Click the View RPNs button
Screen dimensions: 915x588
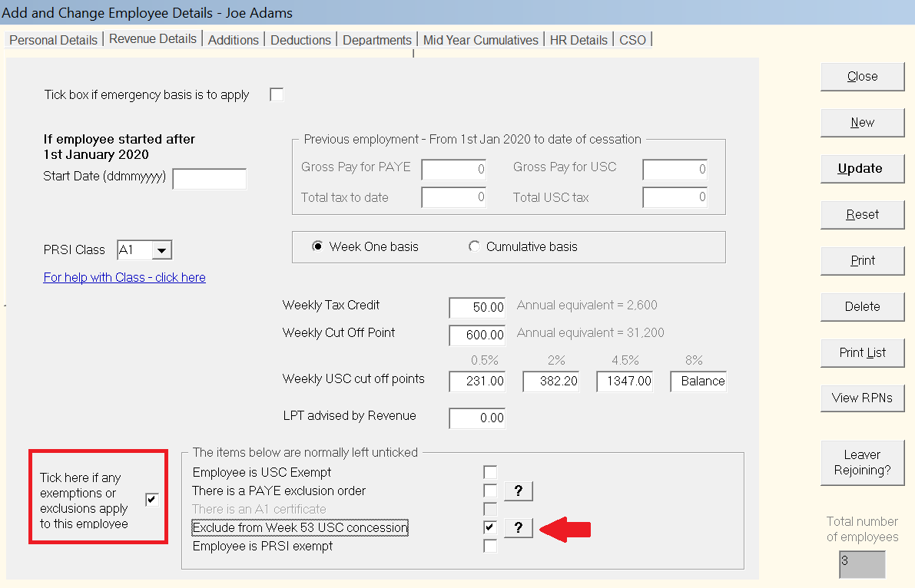pos(862,398)
